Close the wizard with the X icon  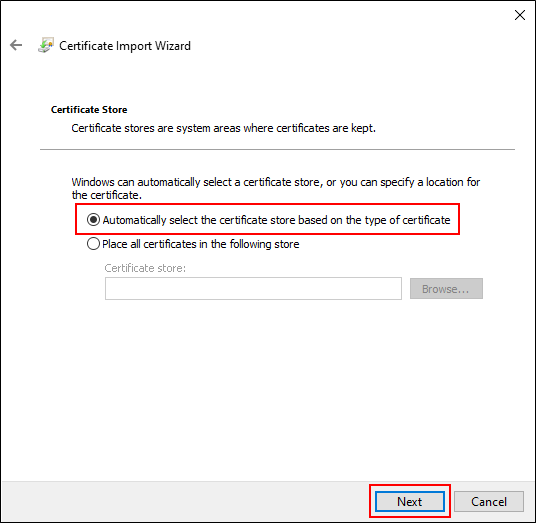point(520,15)
